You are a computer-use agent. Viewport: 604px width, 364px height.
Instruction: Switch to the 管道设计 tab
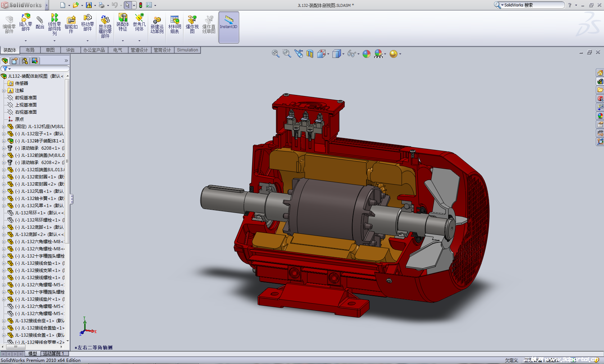click(x=139, y=50)
